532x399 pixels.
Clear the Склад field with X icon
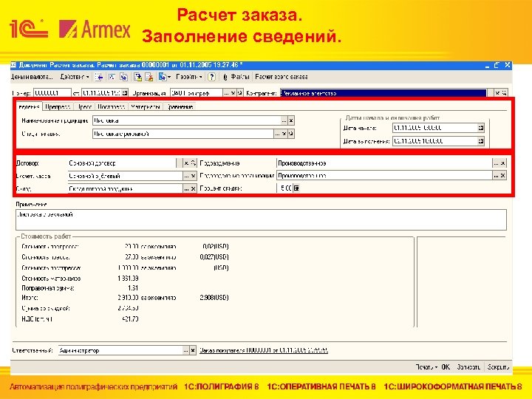193,188
